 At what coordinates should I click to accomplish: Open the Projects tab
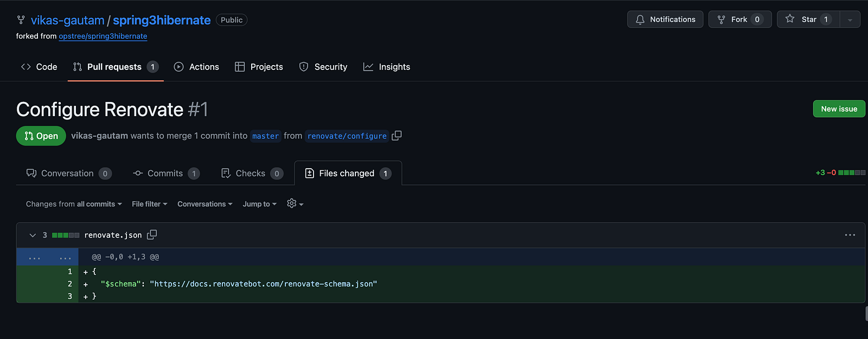tap(259, 67)
